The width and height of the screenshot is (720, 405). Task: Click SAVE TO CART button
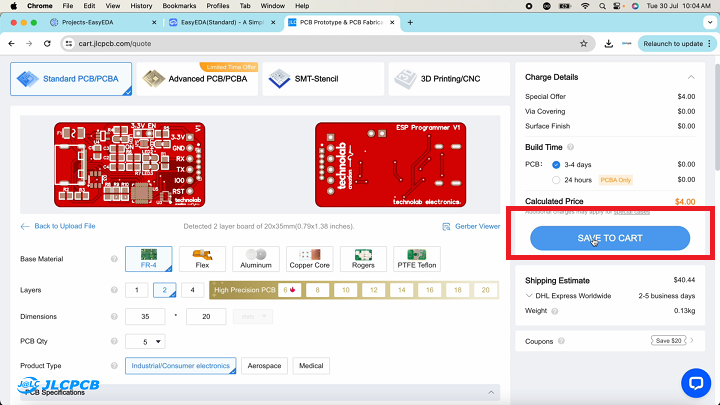pos(610,238)
